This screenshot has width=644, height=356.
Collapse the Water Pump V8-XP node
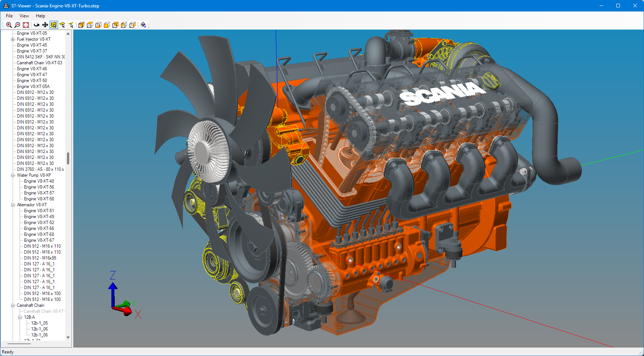(13, 175)
